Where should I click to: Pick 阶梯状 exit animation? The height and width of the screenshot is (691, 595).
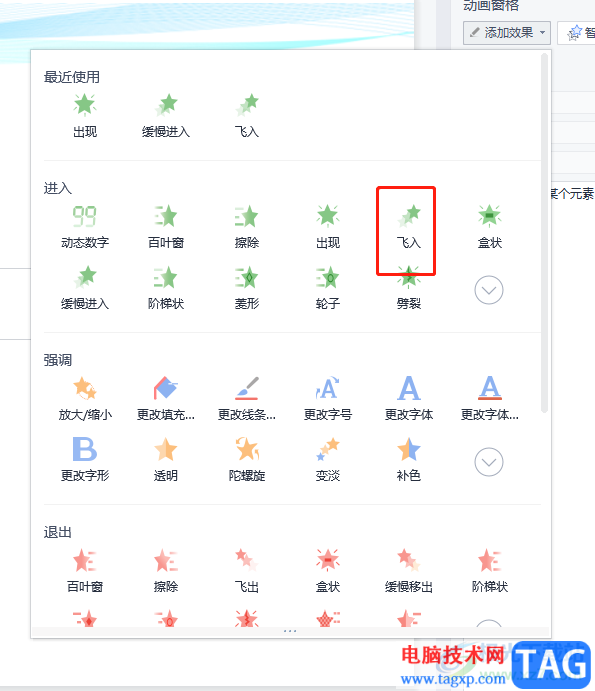pyautogui.click(x=490, y=571)
